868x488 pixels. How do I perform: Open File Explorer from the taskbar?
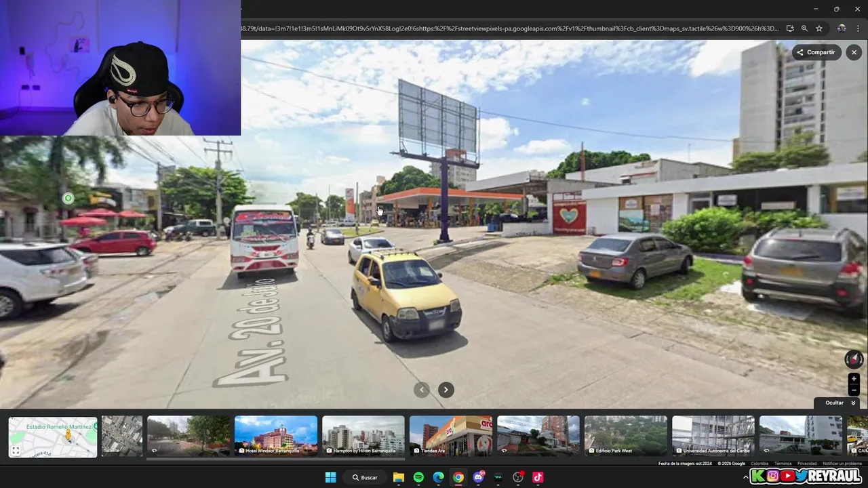399,477
